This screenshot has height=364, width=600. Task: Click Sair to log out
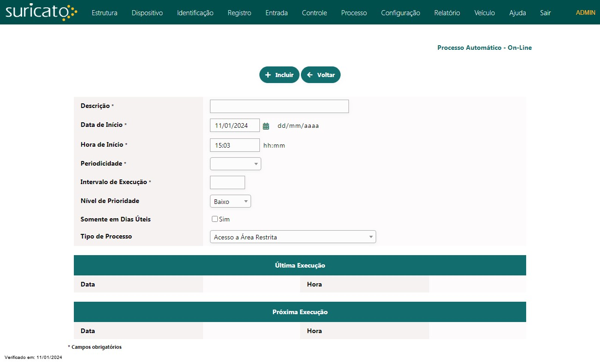[546, 13]
